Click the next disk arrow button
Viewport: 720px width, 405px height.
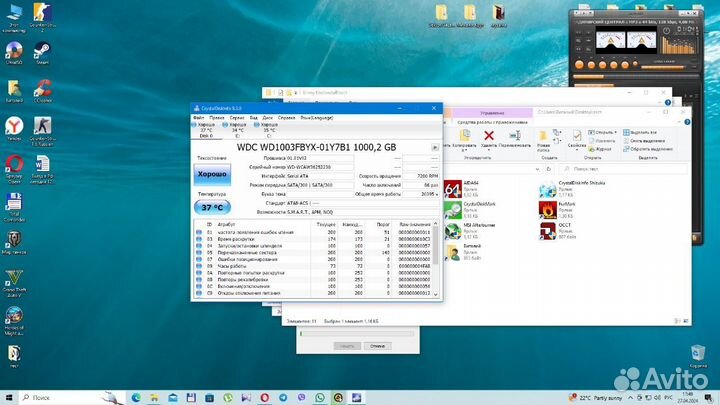click(x=434, y=147)
